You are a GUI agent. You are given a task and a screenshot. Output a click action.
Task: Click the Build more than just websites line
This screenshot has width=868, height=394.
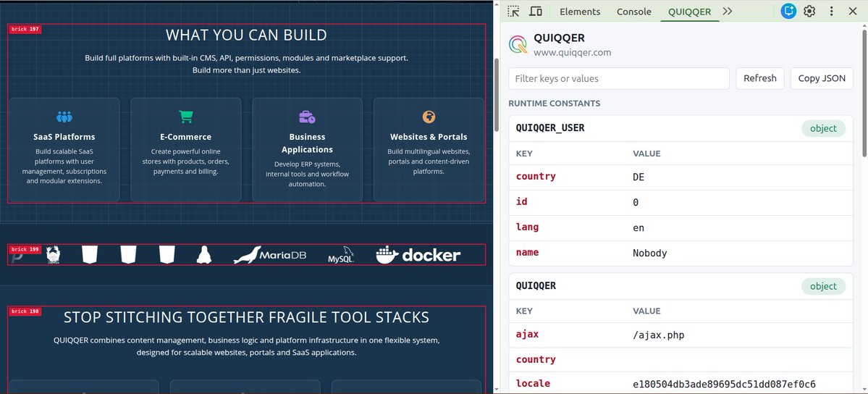[x=246, y=70]
